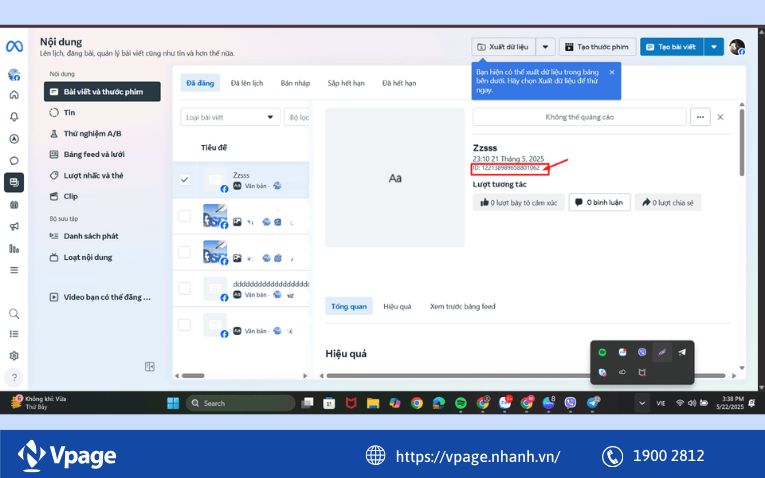Click the collapse sidebar panel icon

[150, 367]
